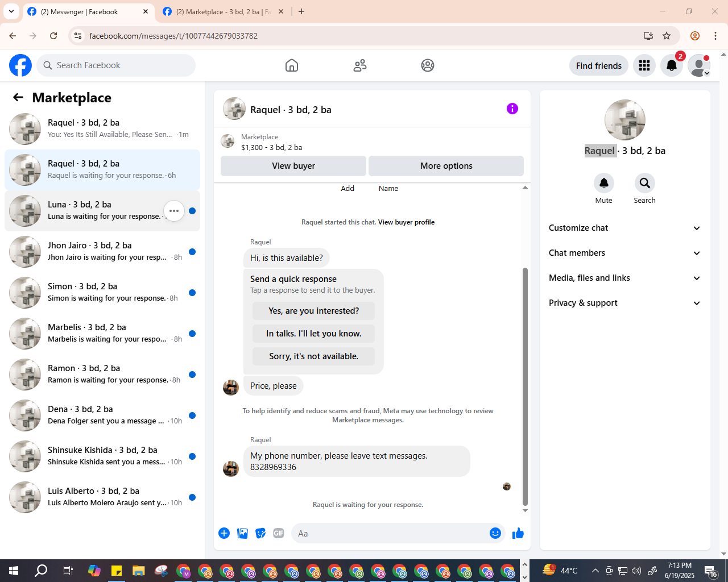
Task: Expand Media, files and links section
Action: tap(624, 278)
